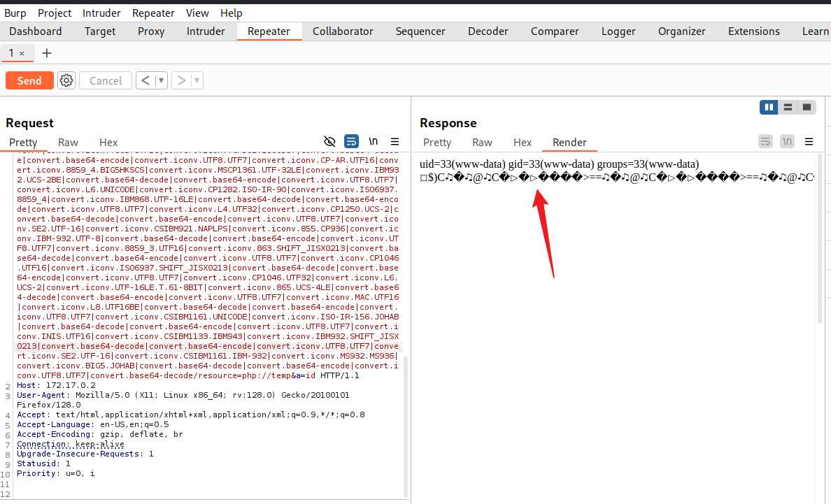Go back to previous request in history
This screenshot has width=831, height=504.
click(x=145, y=80)
